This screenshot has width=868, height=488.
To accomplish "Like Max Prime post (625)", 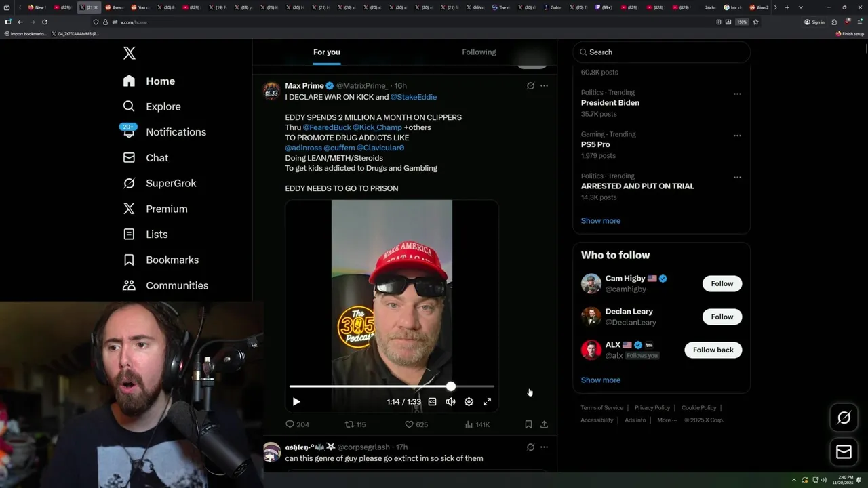I will click(416, 424).
